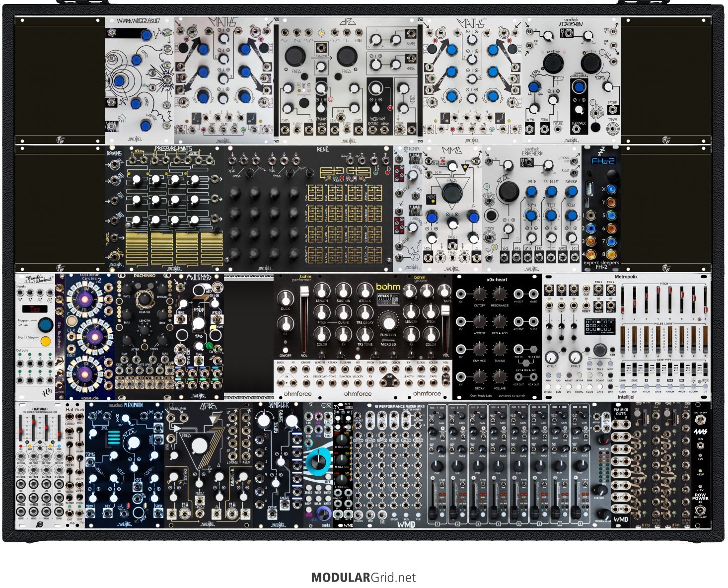Screen dimensions: 728x588
Task: Click the FH-2 USB port
Action: point(589,189)
